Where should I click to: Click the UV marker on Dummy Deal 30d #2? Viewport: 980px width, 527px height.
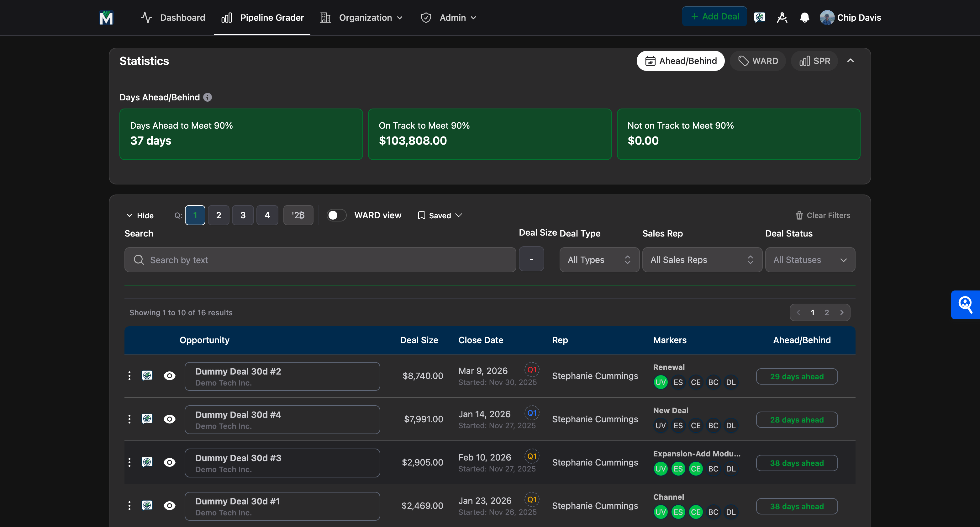661,382
